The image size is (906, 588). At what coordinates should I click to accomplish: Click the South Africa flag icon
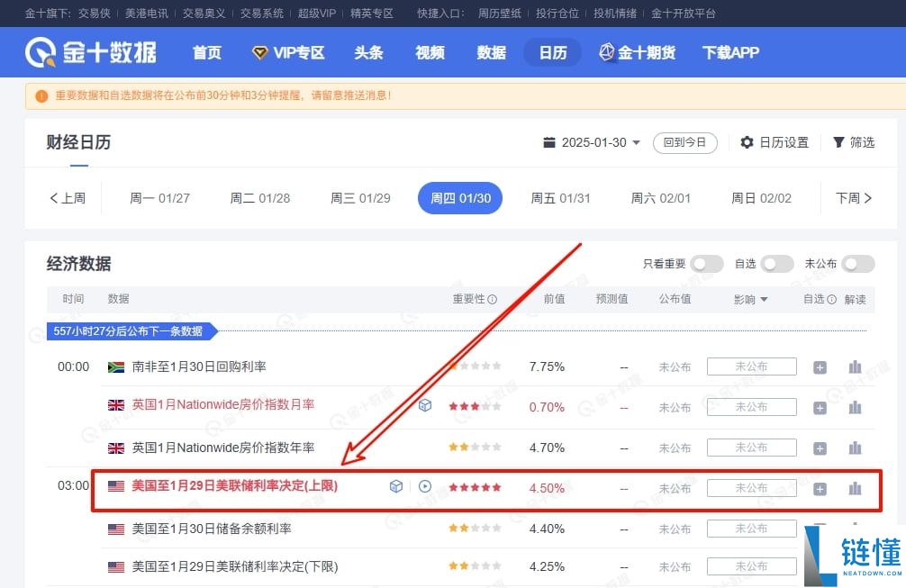[x=116, y=367]
